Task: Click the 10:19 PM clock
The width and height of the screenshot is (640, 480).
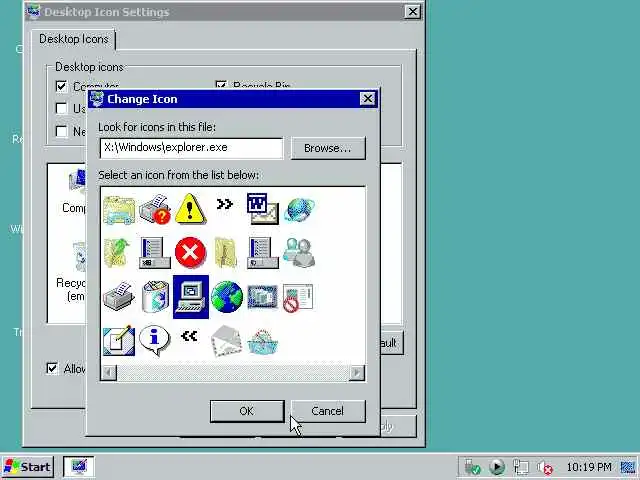Action: (x=589, y=467)
